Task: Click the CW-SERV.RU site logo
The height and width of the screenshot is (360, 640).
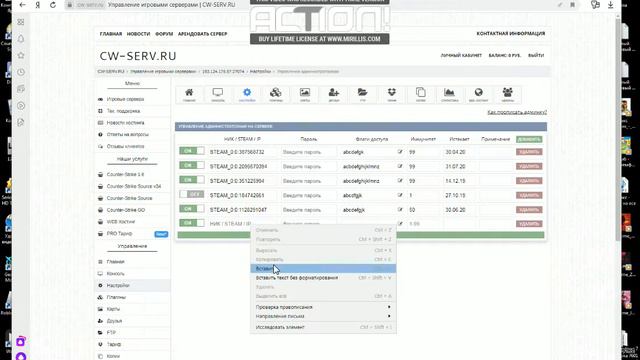Action: click(x=138, y=56)
